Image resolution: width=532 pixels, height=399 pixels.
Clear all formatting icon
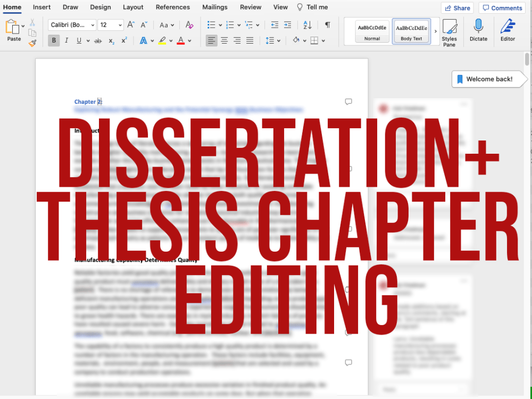pos(189,25)
